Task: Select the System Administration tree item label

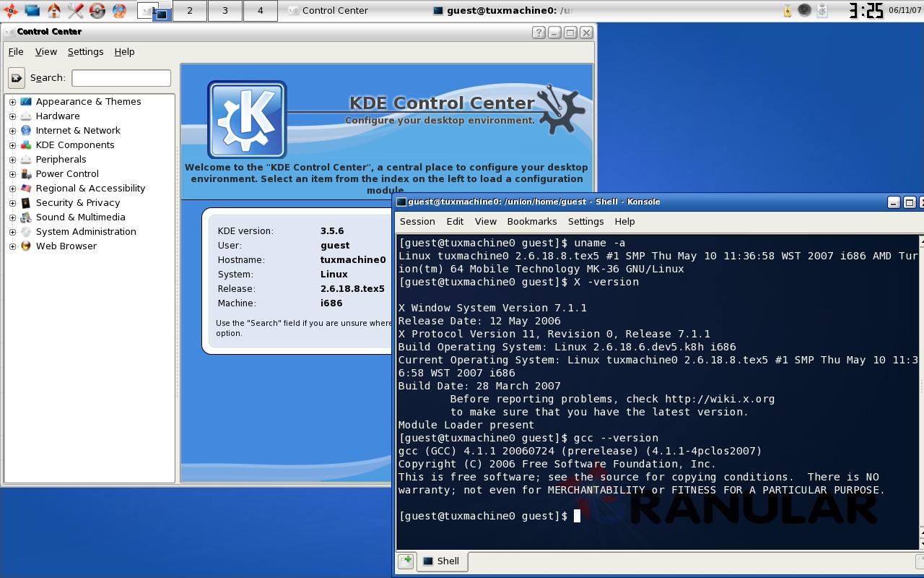Action: coord(86,231)
